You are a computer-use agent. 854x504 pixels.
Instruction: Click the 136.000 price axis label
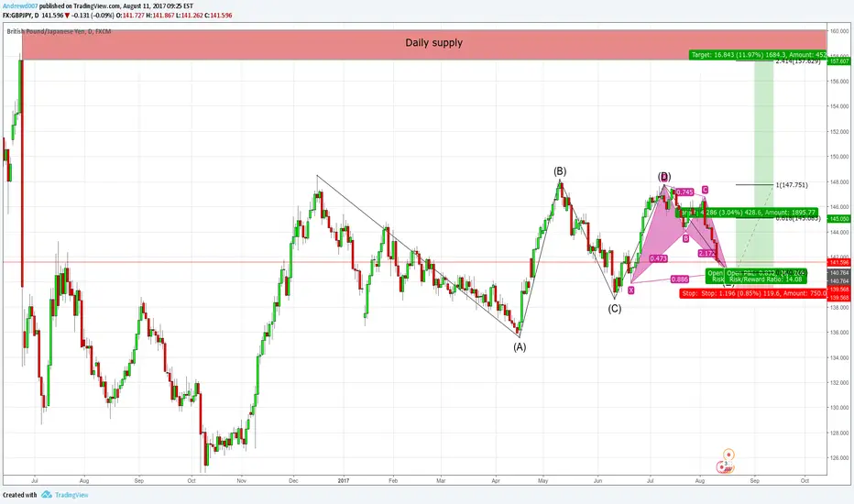pyautogui.click(x=839, y=333)
